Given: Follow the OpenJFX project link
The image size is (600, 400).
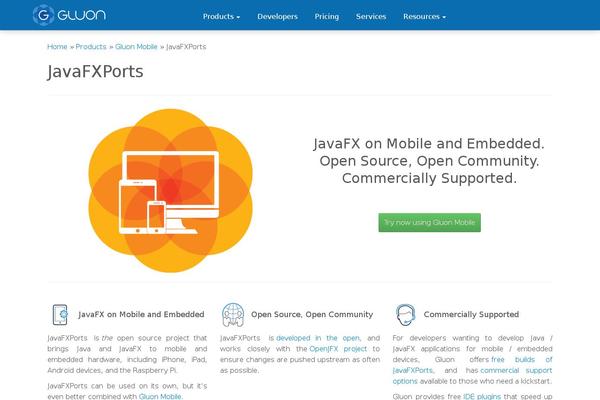Looking at the screenshot, I should point(338,349).
